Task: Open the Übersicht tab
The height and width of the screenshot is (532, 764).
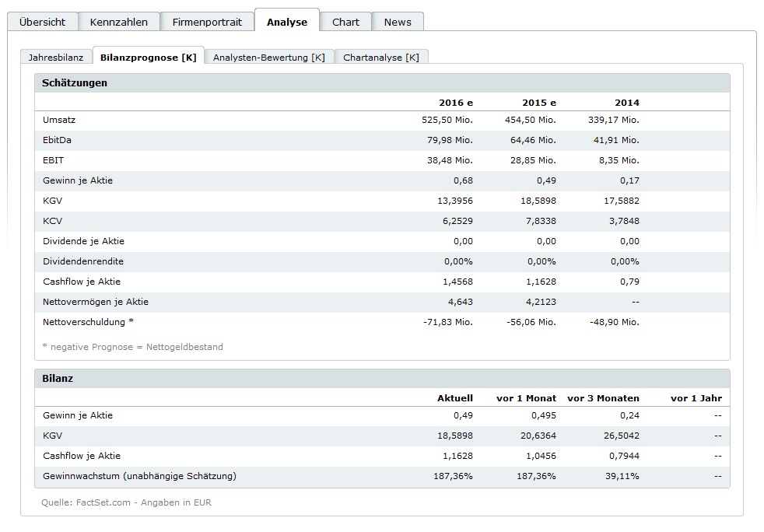Action: [42, 22]
